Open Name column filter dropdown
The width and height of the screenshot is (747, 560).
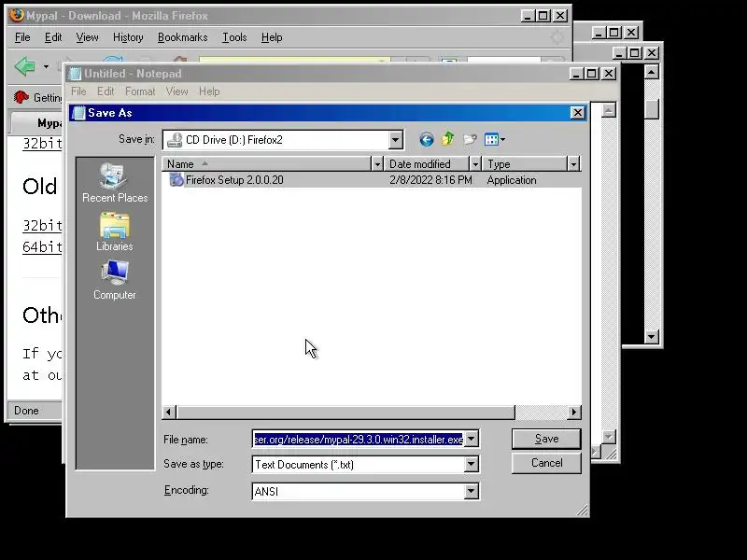(377, 164)
